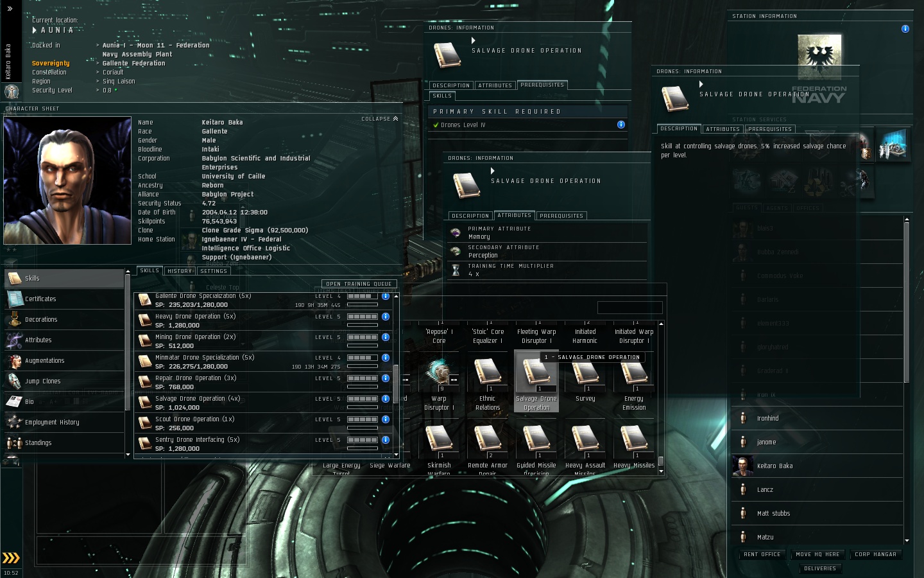Toggle triangle in info window showing Primary Attribute

coord(493,171)
